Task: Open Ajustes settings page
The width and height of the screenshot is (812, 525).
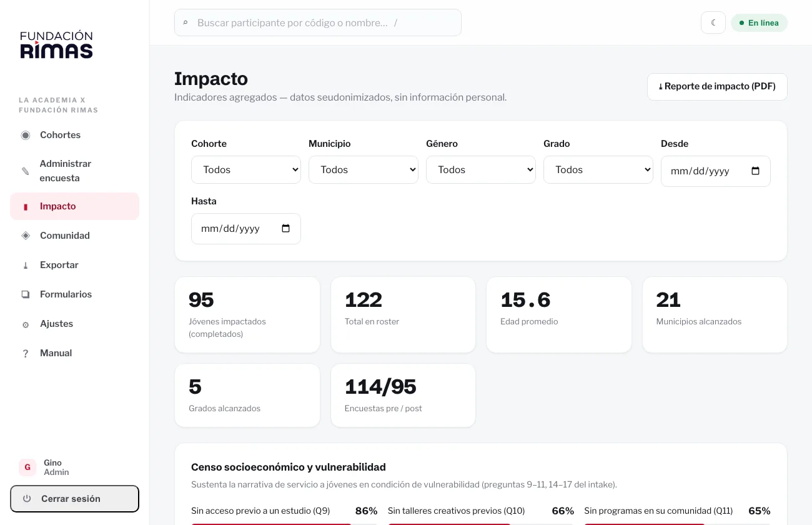Action: click(74, 324)
